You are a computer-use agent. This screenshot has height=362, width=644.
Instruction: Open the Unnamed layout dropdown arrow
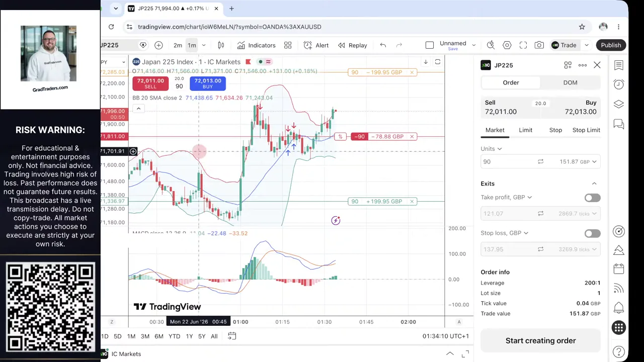(473, 45)
